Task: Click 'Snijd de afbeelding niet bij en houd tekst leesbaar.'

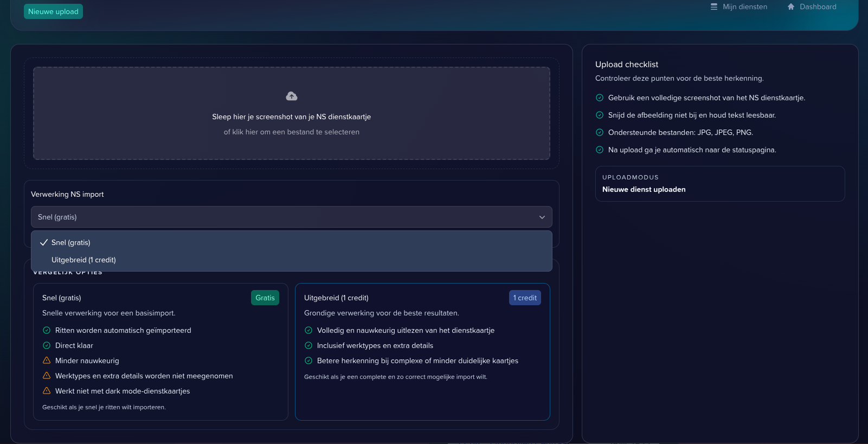Action: click(x=692, y=115)
